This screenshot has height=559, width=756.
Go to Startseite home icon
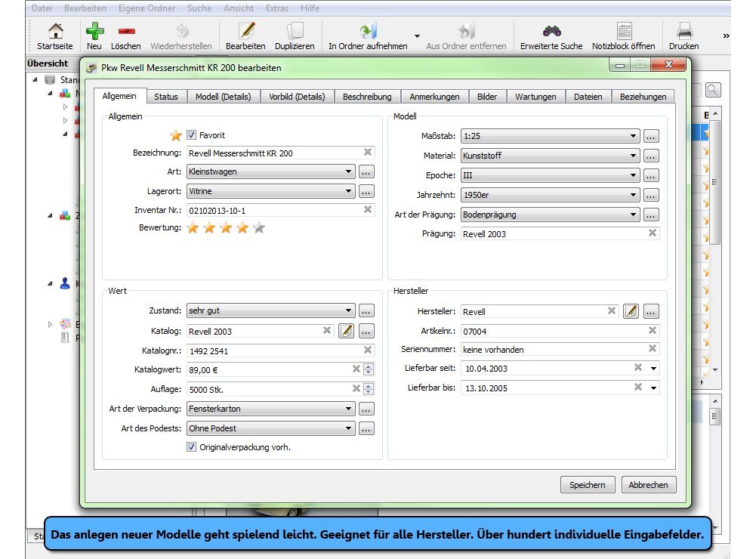(x=55, y=31)
